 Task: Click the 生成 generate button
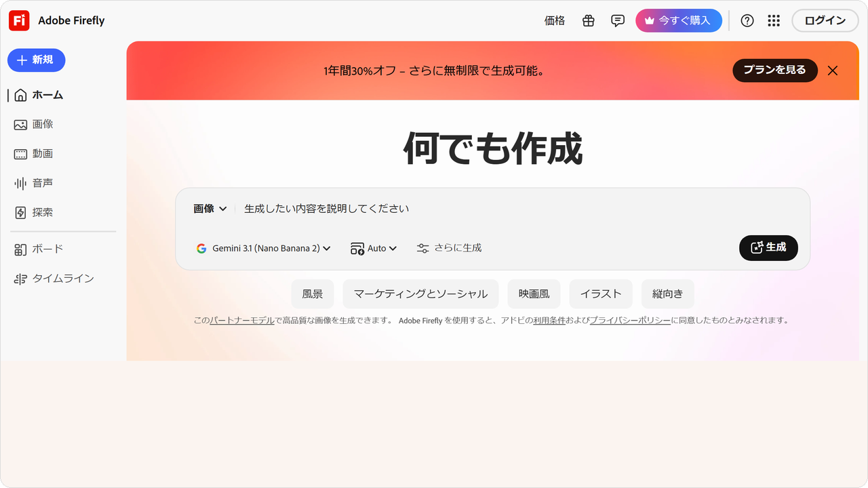pyautogui.click(x=768, y=248)
